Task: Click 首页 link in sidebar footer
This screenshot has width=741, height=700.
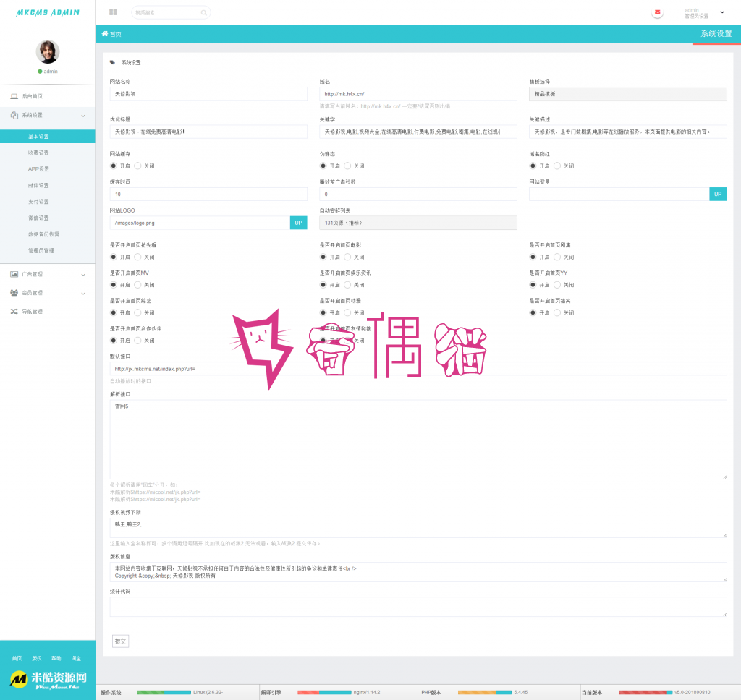Action: tap(17, 659)
